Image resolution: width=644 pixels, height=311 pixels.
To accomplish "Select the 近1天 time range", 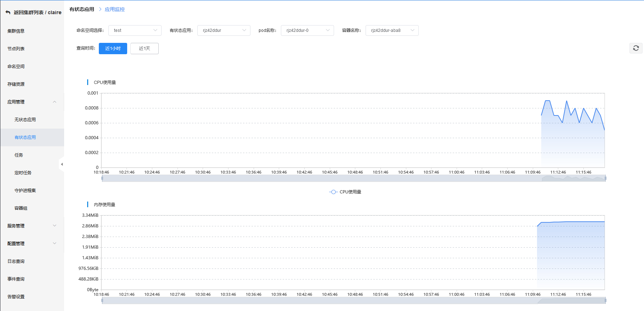I will [x=145, y=49].
